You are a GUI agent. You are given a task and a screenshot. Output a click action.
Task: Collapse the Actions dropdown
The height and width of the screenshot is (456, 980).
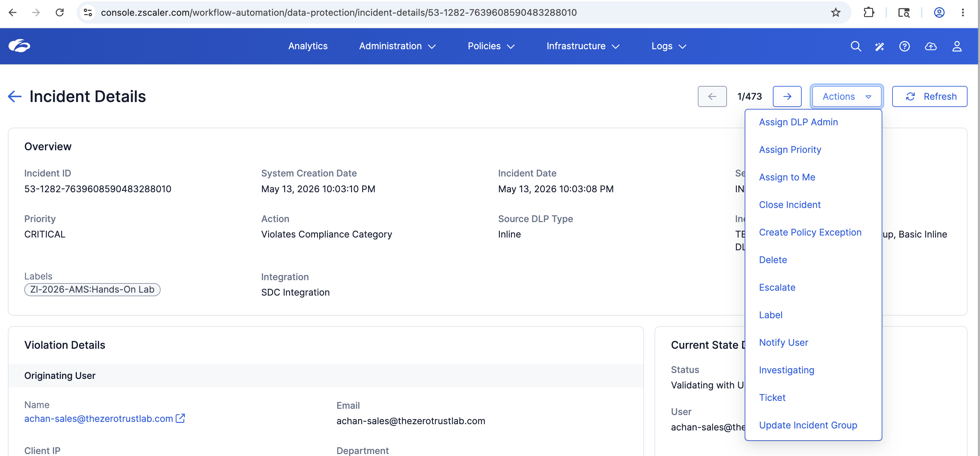(847, 96)
